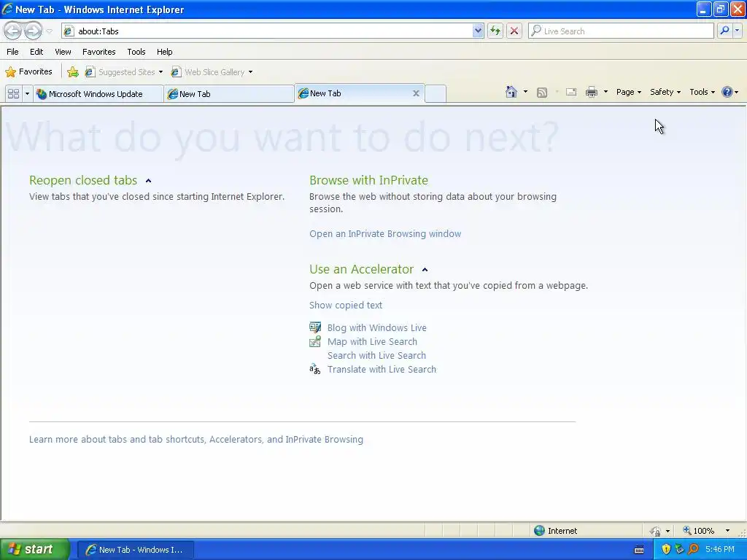Expand the address bar history dropdown
Viewport: 747px width, 560px height.
pyautogui.click(x=478, y=31)
